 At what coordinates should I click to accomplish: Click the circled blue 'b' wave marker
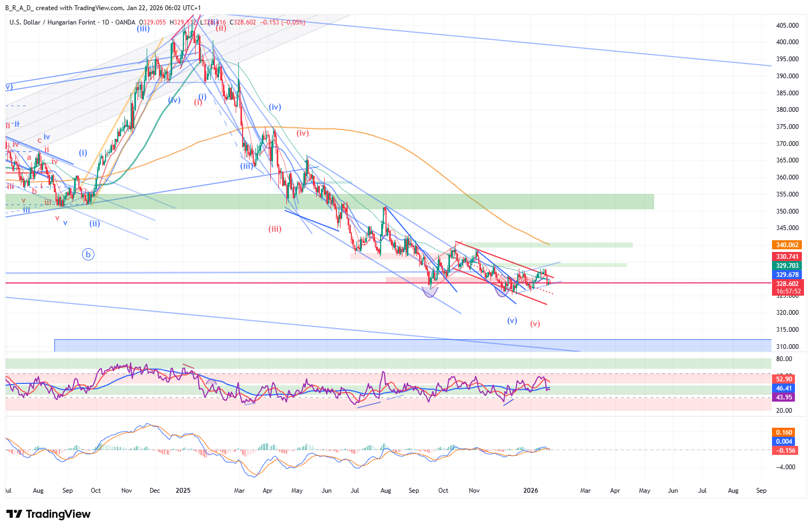pyautogui.click(x=88, y=255)
